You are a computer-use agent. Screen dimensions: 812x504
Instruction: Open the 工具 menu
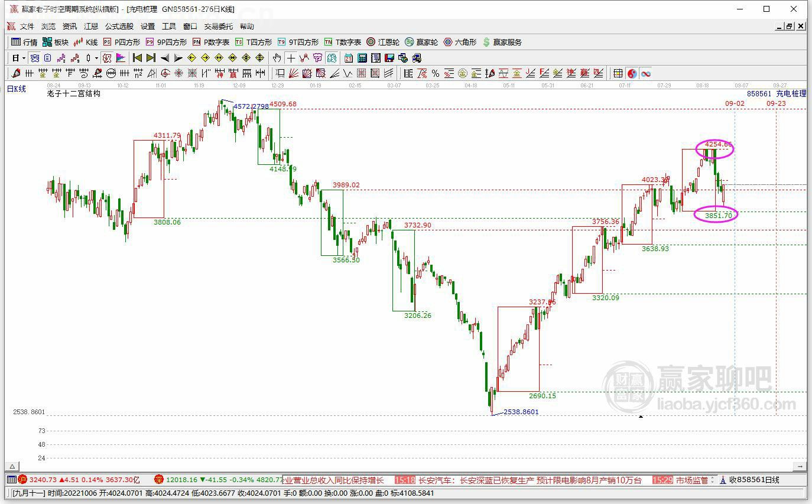[x=169, y=27]
